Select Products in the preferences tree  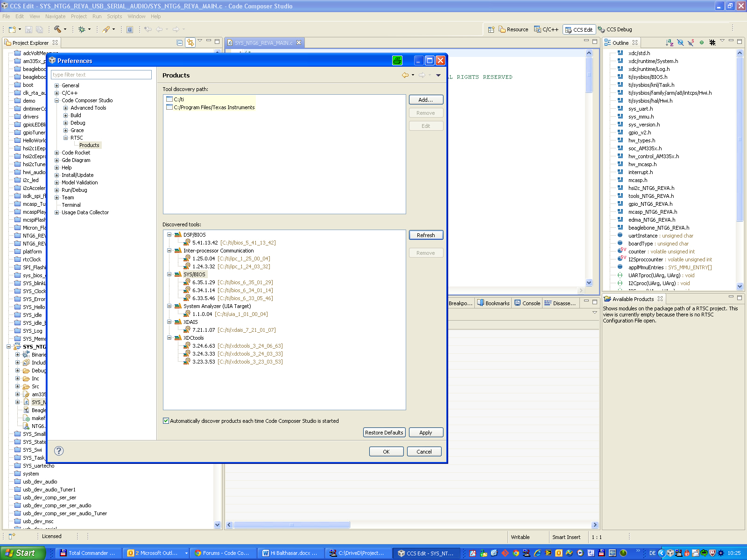[89, 145]
